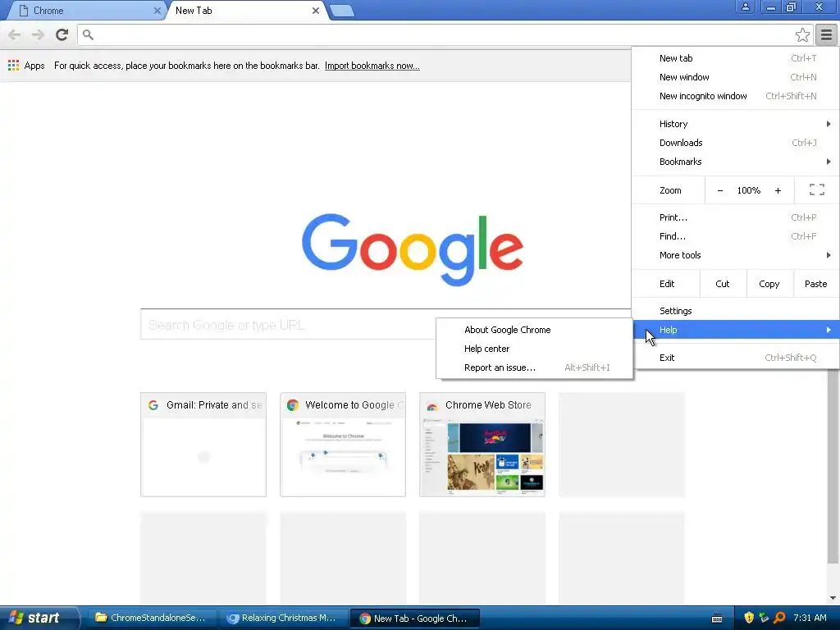840x630 pixels.
Task: Open the Chrome Web Store thumbnail
Action: tap(482, 445)
